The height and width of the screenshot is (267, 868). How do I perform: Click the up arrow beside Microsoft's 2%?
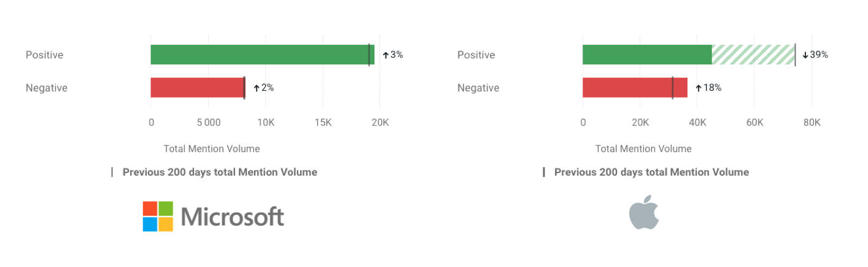coord(257,88)
